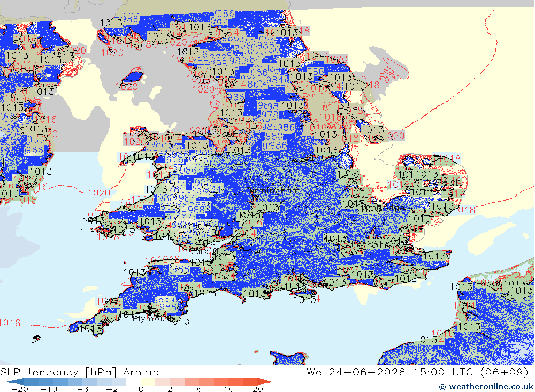Pick the pale blue swatch above -2
This screenshot has height=392, width=535.
pyautogui.click(x=119, y=381)
